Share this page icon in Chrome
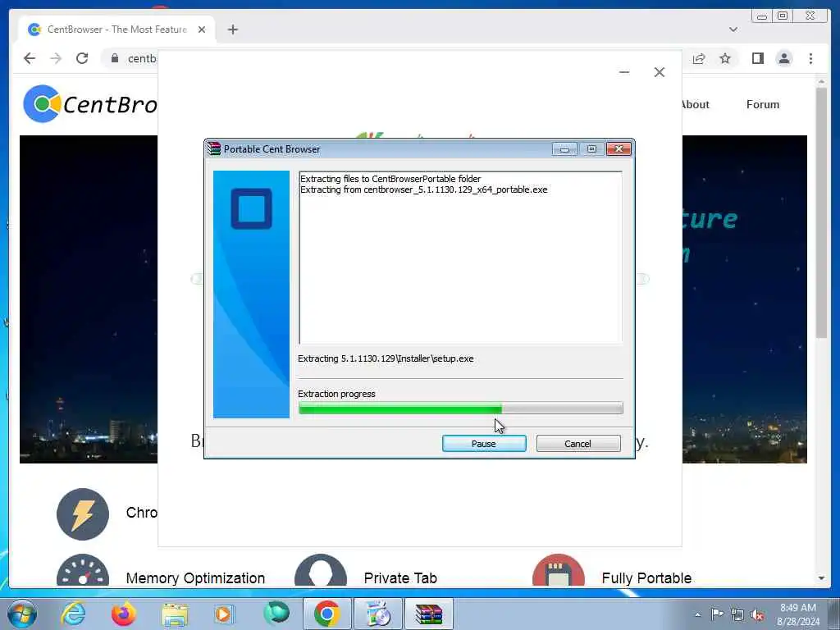Viewport: 840px width, 630px height. [x=699, y=58]
